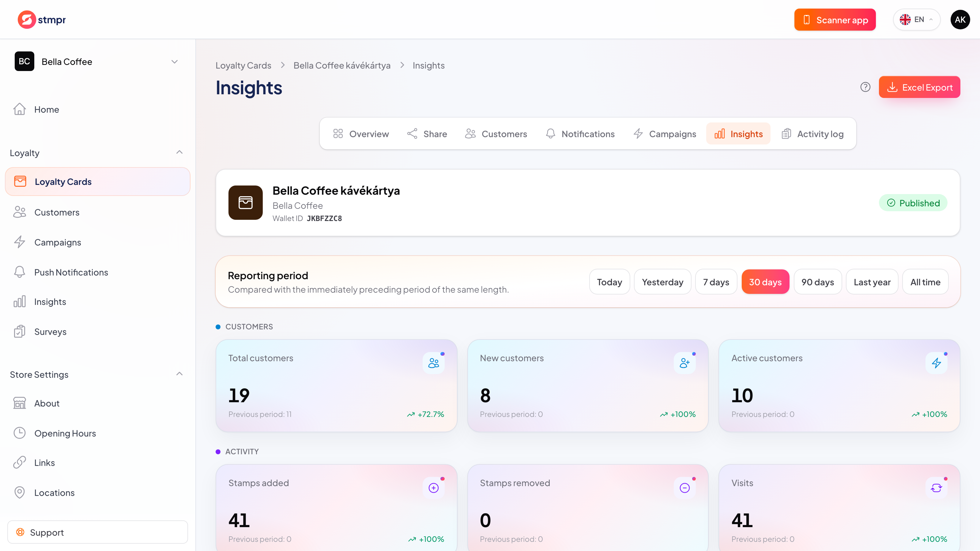Screen dimensions: 980x551
Task: Click the stmpr logo icon
Action: [27, 19]
